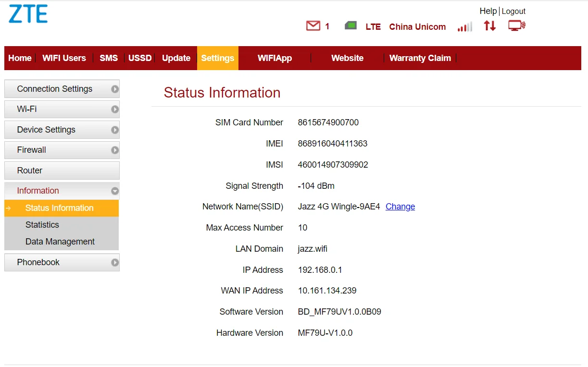Screen dimensions: 588x367
Task: Select Status Information in sidebar
Action: [62, 208]
